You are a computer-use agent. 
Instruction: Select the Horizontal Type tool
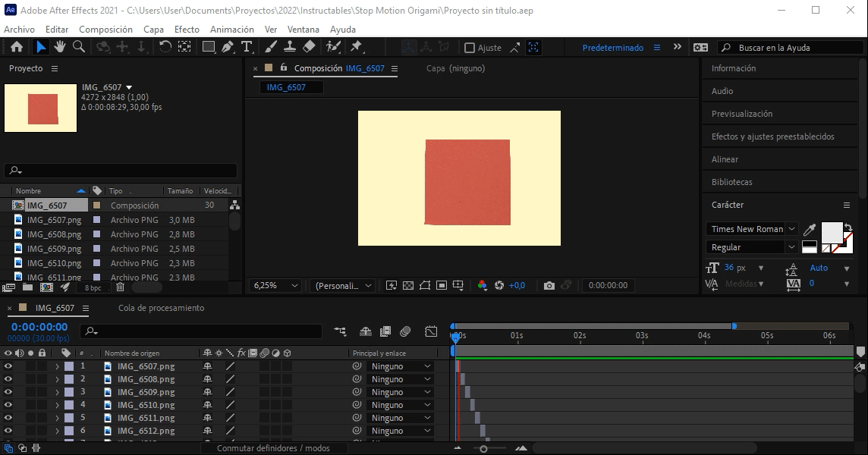click(247, 47)
